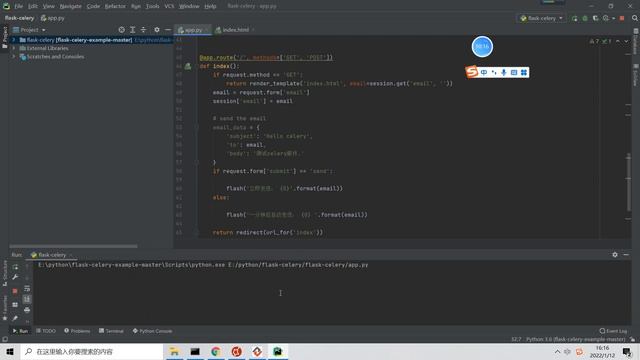Screen dimensions: 640x360
Task: Go to previous highlighted error arrow
Action: (x=618, y=41)
